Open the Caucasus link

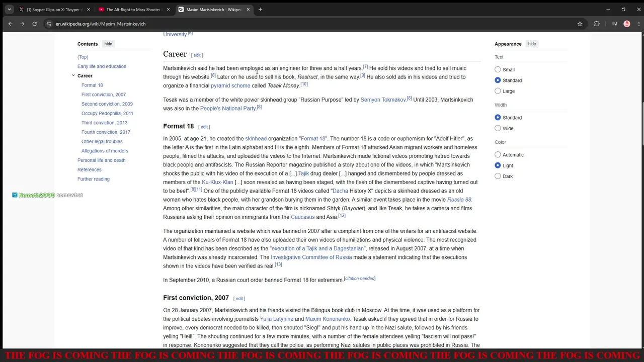[x=302, y=217]
